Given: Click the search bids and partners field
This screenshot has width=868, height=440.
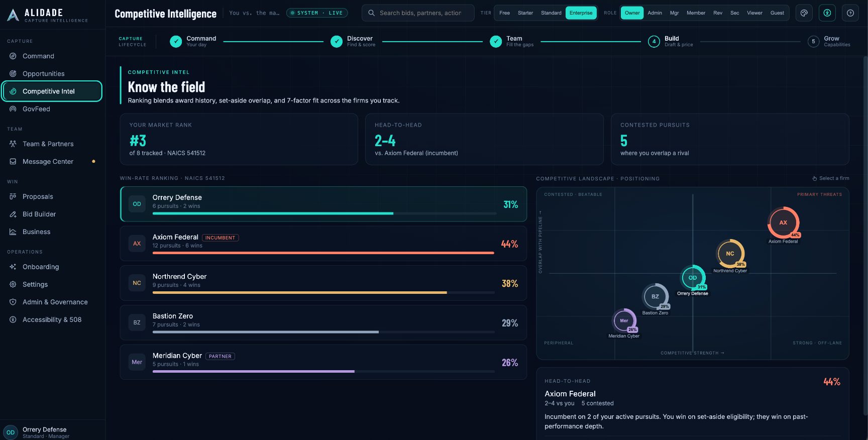Looking at the screenshot, I should click(418, 13).
